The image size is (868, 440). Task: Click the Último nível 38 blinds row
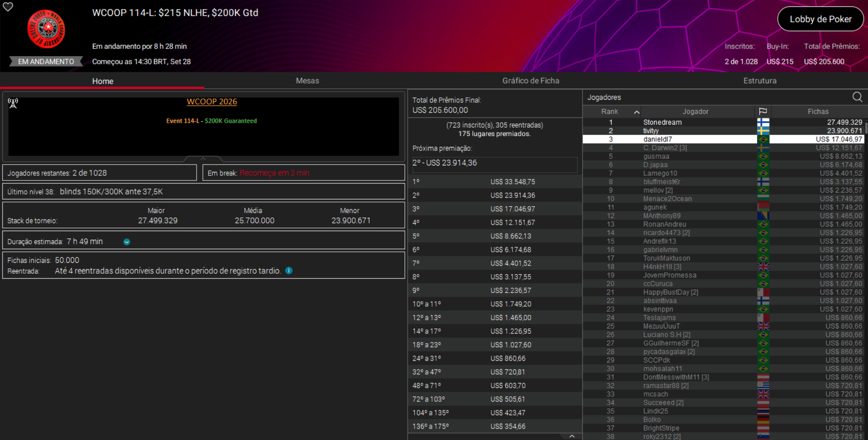[x=203, y=192]
